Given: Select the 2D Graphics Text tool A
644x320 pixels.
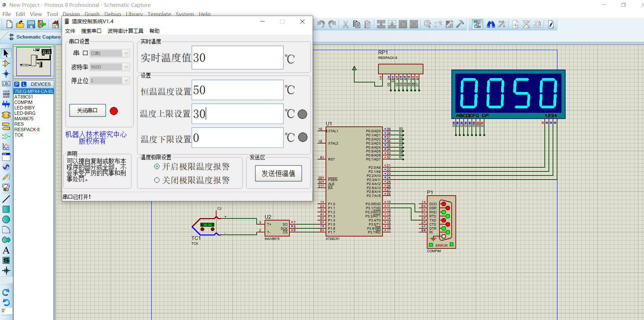Looking at the screenshot, I should 6,250.
